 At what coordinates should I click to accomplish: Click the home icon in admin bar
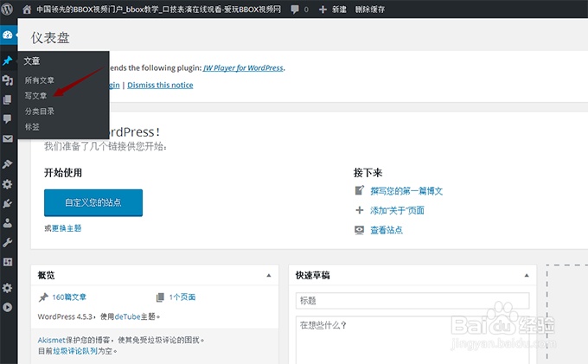coord(27,10)
